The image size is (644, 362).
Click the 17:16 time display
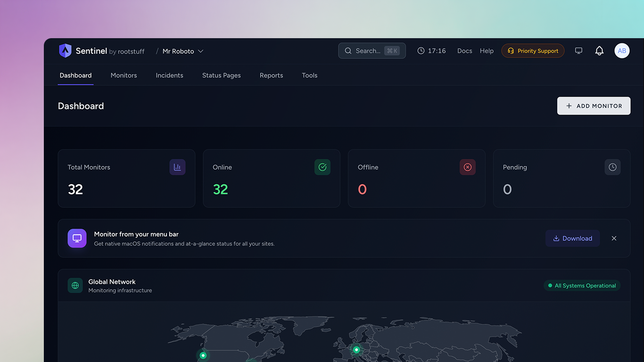click(x=437, y=51)
